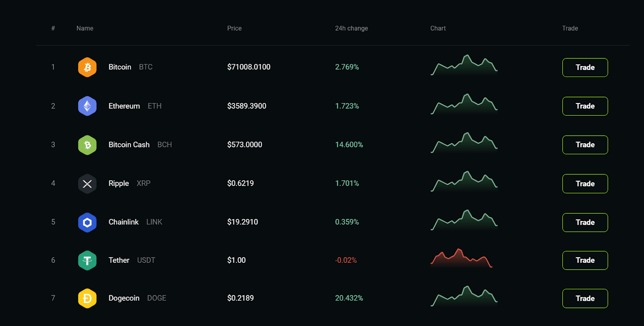Click the BCH ticker symbol
The width and height of the screenshot is (644, 326).
[165, 144]
